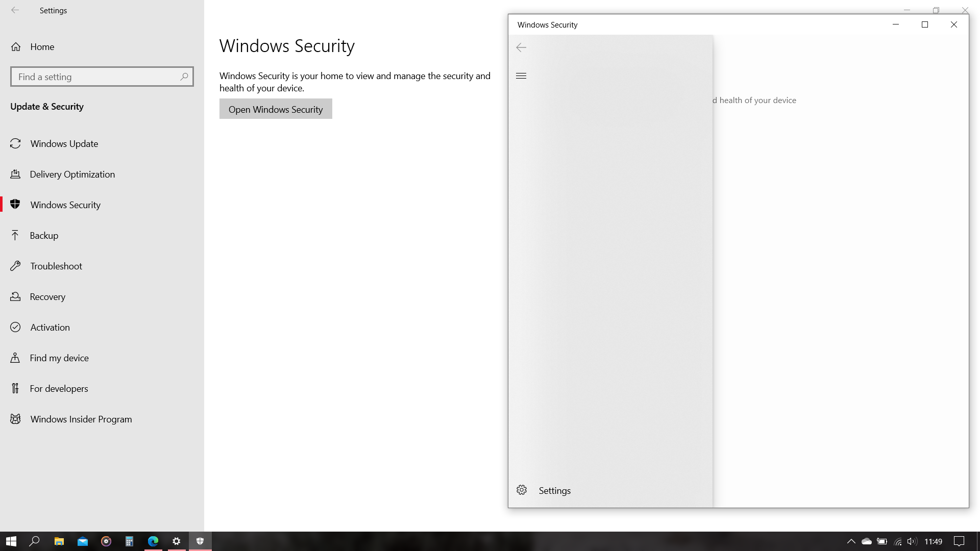Screen dimensions: 980x551
Task: Open Microsoft Edge from taskbar
Action: click(x=153, y=541)
